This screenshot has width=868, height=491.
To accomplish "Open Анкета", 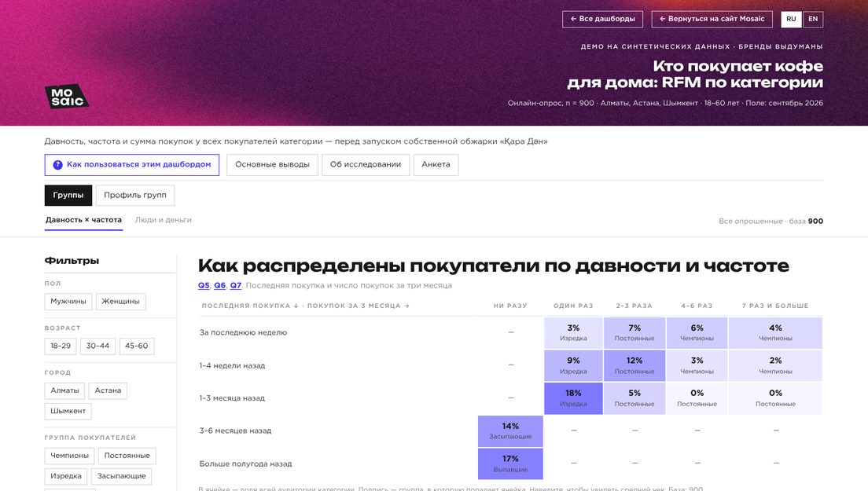I will click(436, 165).
